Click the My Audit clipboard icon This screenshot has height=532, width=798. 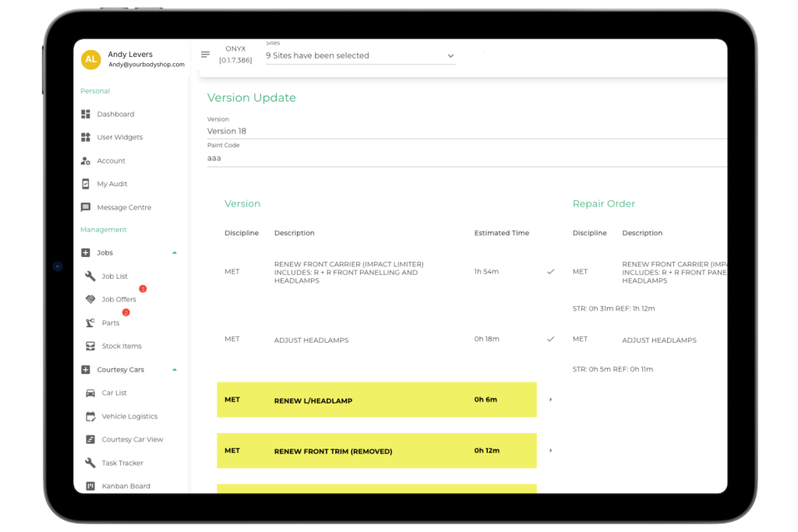[x=86, y=184]
